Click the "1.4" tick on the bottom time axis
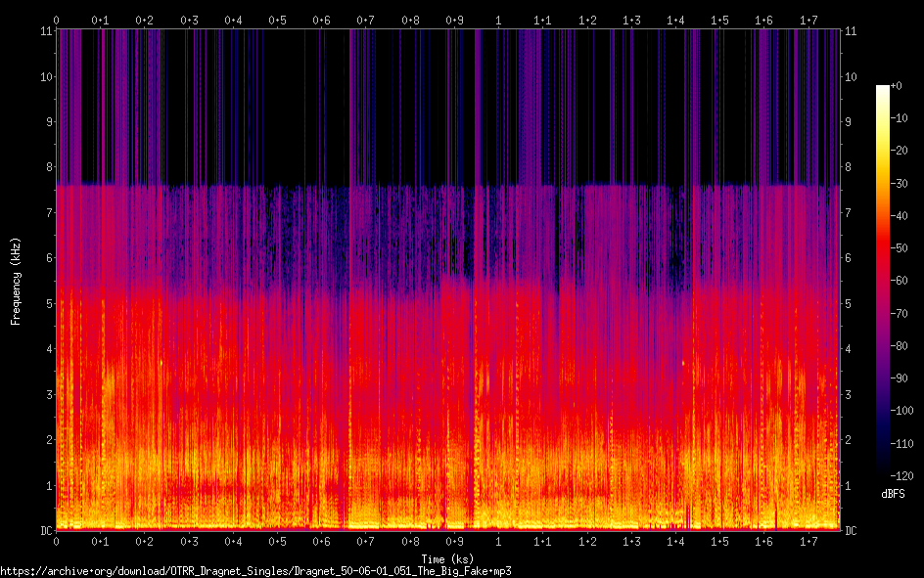 click(x=675, y=541)
